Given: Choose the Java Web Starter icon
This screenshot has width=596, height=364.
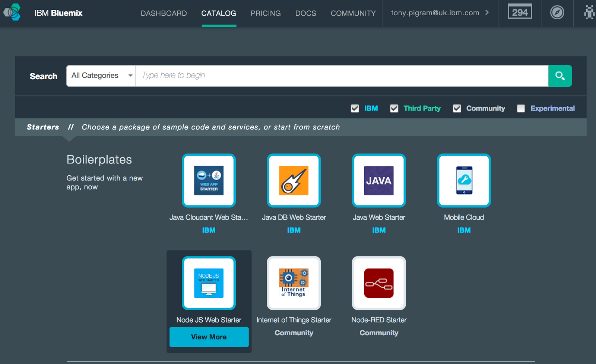Looking at the screenshot, I should tap(379, 181).
